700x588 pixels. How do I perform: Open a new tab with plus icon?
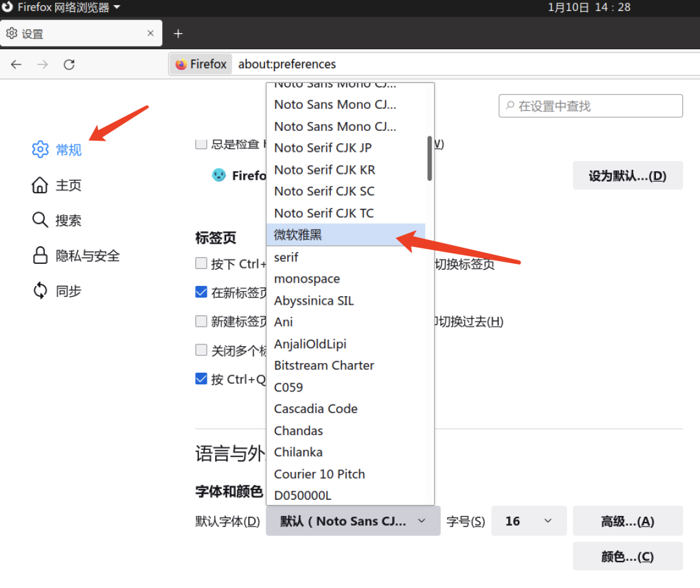coord(178,34)
